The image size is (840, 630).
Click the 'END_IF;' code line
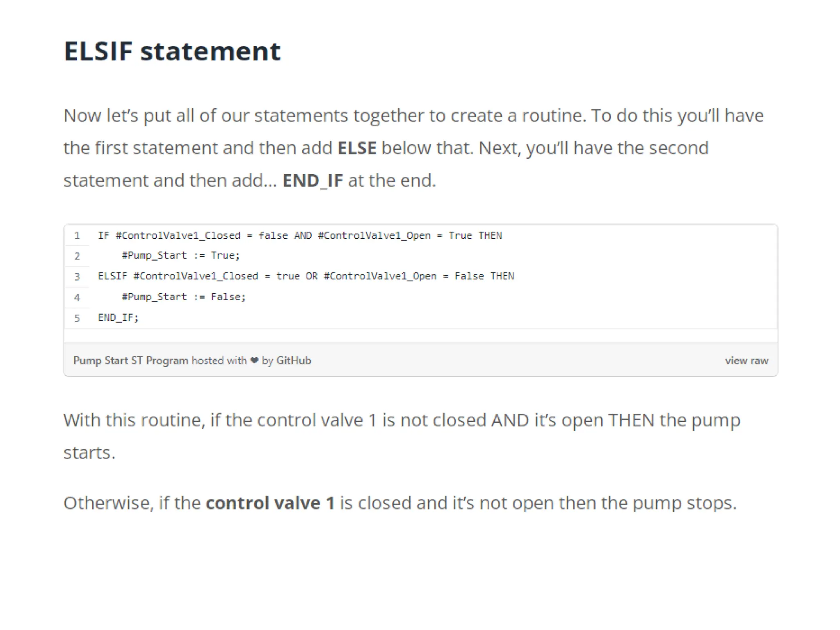point(119,317)
